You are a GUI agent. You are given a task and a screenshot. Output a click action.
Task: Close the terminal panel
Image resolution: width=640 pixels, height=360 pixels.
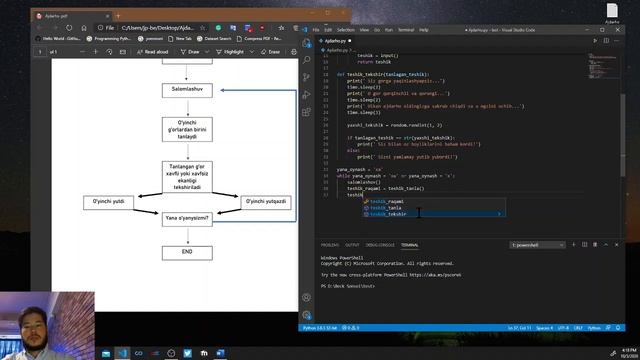[617, 244]
